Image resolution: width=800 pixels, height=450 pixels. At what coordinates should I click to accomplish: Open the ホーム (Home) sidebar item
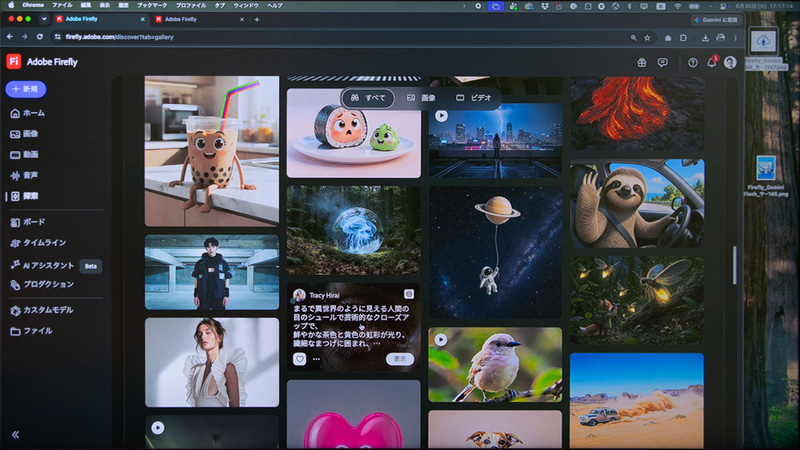(x=28, y=113)
